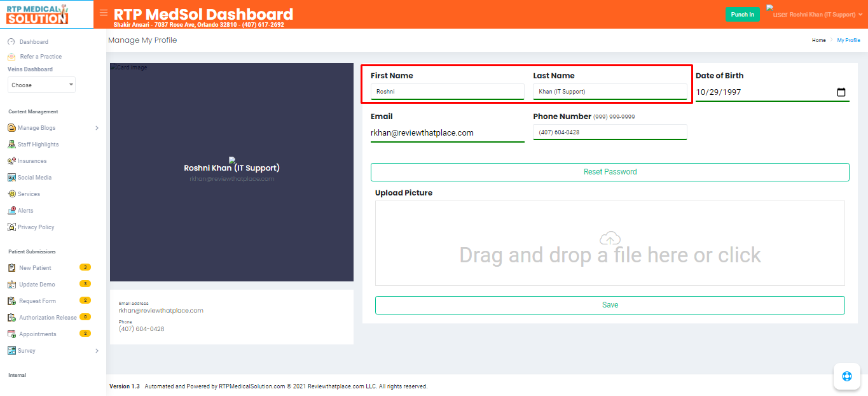Click the Last Name input field
This screenshot has width=868, height=396.
click(x=610, y=92)
